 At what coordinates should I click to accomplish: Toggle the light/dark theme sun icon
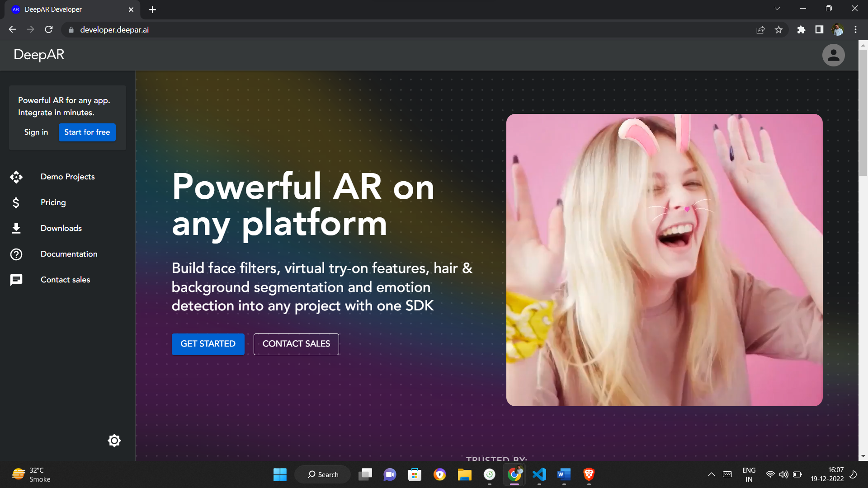(114, 441)
